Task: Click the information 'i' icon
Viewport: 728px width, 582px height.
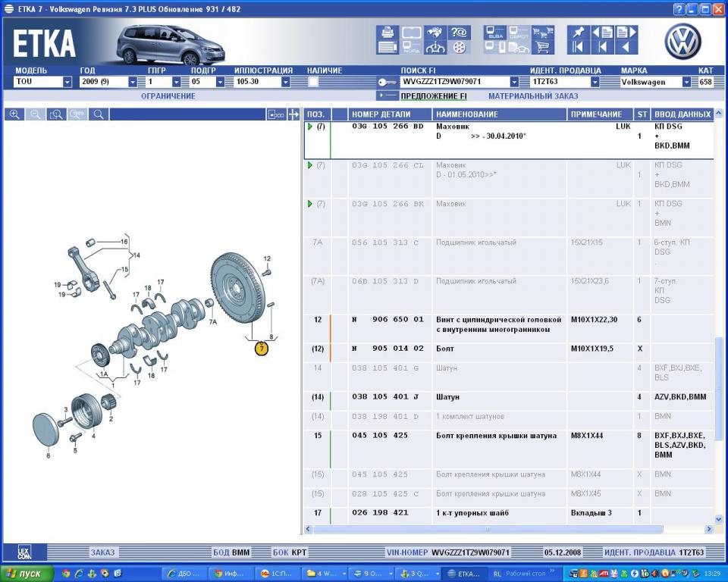Action: coord(435,47)
